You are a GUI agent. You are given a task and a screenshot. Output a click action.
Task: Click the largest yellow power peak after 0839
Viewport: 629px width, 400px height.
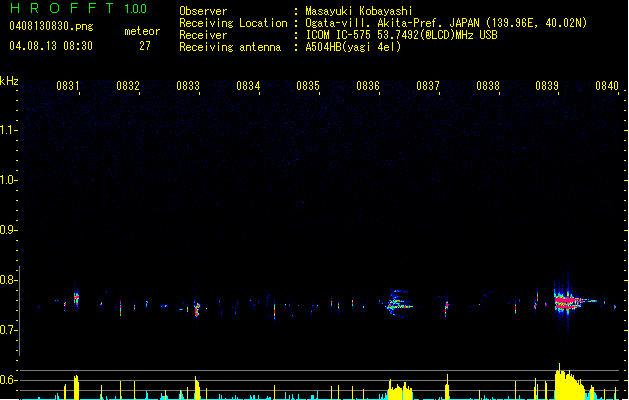tap(569, 382)
